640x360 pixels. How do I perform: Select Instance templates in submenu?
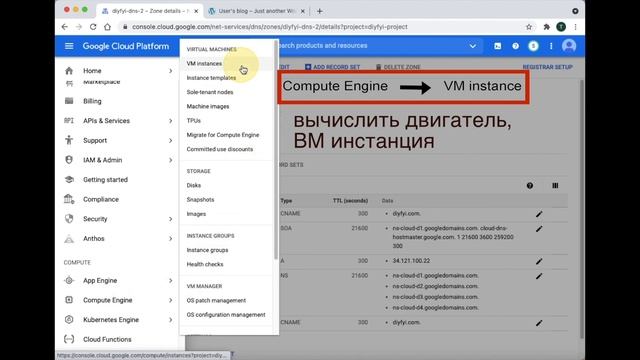211,78
